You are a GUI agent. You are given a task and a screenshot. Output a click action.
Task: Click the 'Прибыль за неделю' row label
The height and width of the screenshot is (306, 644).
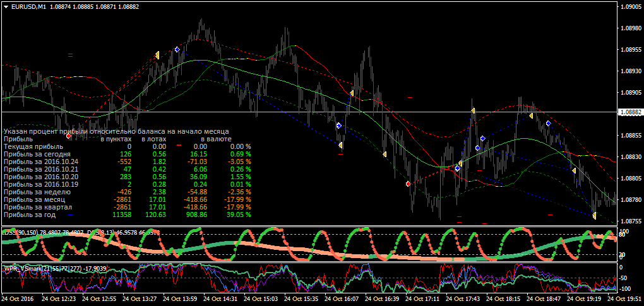click(37, 192)
